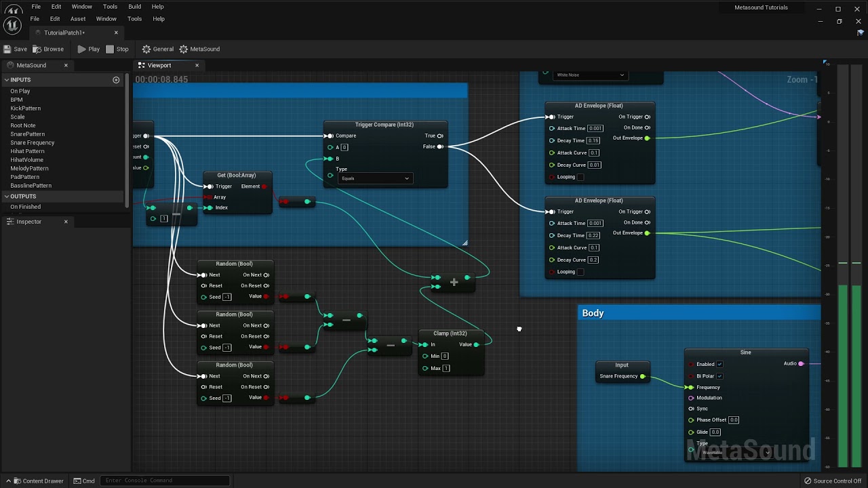The height and width of the screenshot is (488, 868).
Task: Select the Trigger Compare (Int32) node title
Action: 384,125
